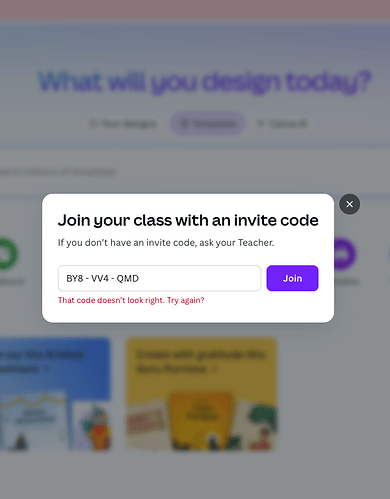Select the white template preview in blue banner
The width and height of the screenshot is (390, 499).
coord(35,421)
